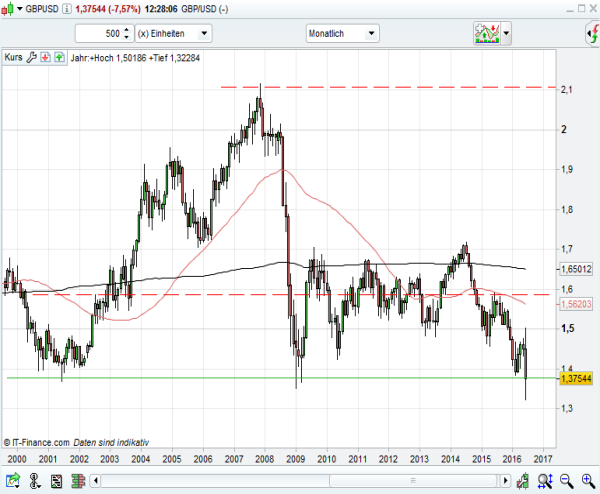Click the bold 2 price axis label
The height and width of the screenshot is (494, 600).
point(564,129)
